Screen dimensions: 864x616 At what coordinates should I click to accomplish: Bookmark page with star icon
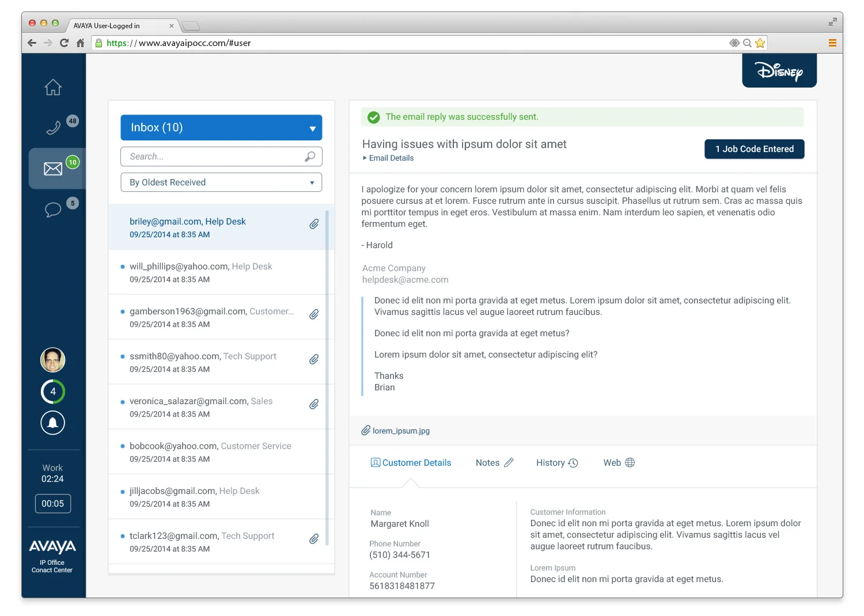pyautogui.click(x=760, y=43)
